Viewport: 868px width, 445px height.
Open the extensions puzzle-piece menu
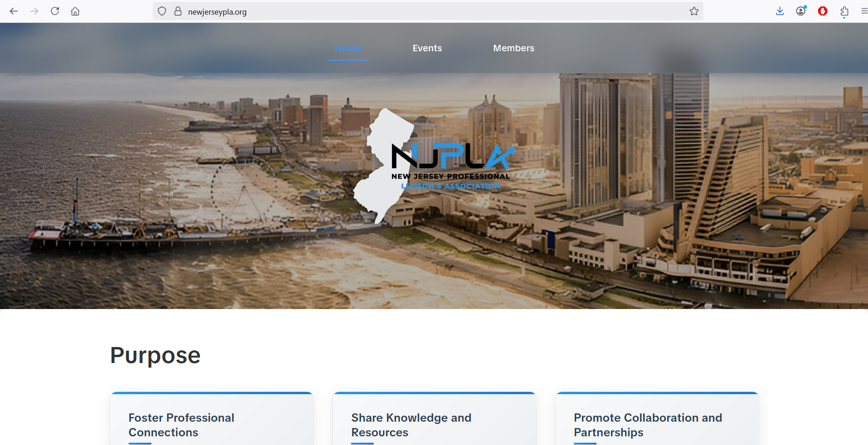(844, 11)
